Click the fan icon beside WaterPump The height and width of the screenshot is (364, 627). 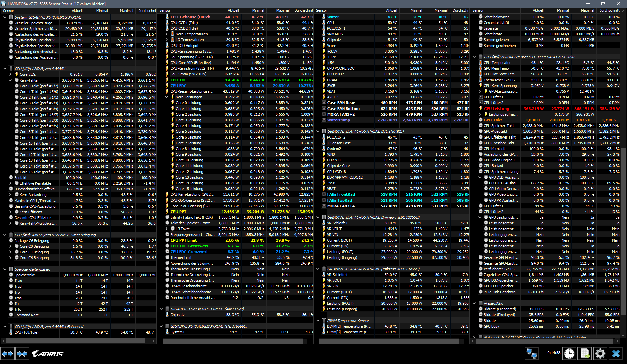point(324,120)
